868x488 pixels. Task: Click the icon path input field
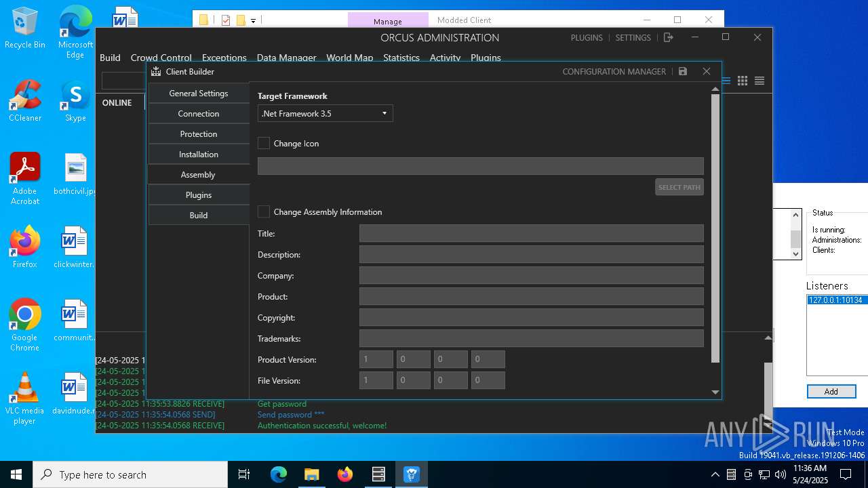point(480,166)
